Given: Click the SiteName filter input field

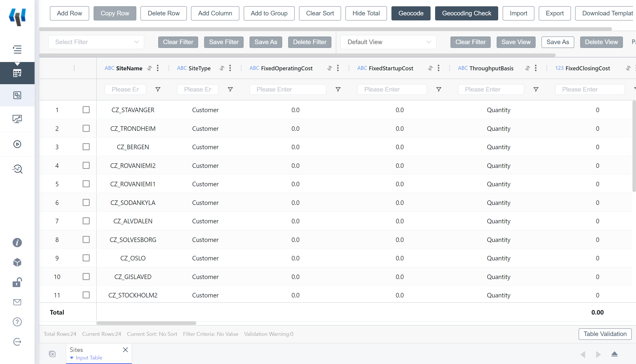Looking at the screenshot, I should (x=125, y=89).
